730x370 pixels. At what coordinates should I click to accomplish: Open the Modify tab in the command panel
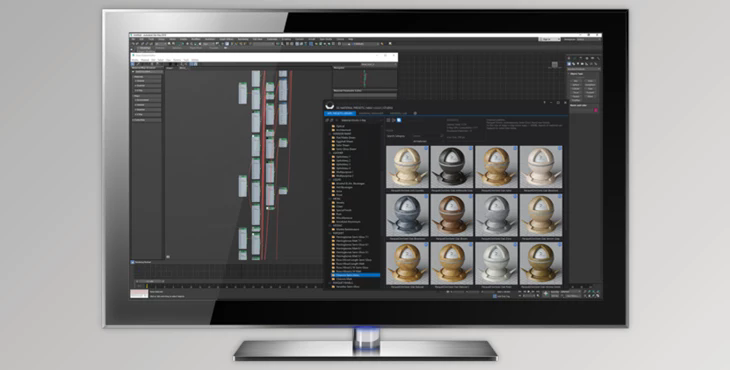click(x=575, y=58)
